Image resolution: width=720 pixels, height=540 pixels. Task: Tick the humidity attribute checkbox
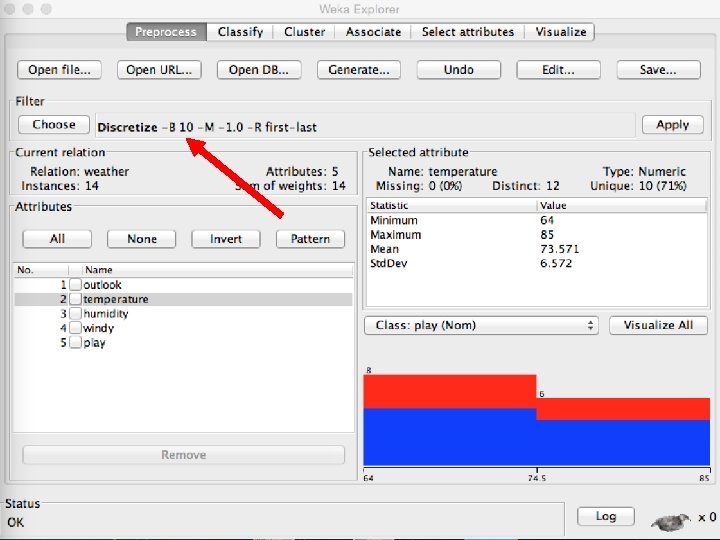tap(75, 314)
